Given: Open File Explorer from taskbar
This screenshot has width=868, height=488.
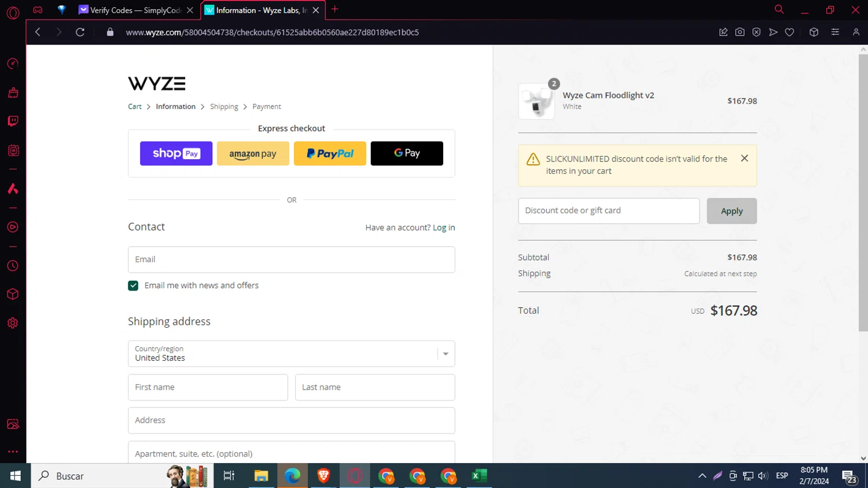Looking at the screenshot, I should (261, 476).
